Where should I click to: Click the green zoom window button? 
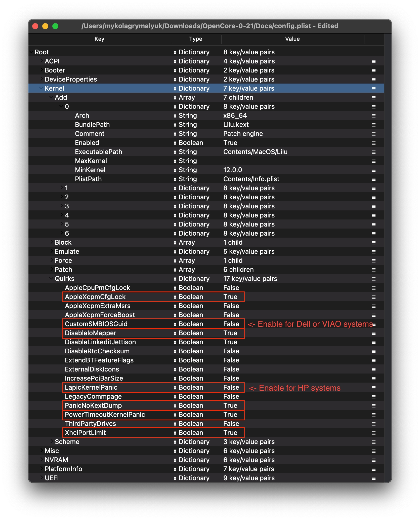[x=55, y=26]
